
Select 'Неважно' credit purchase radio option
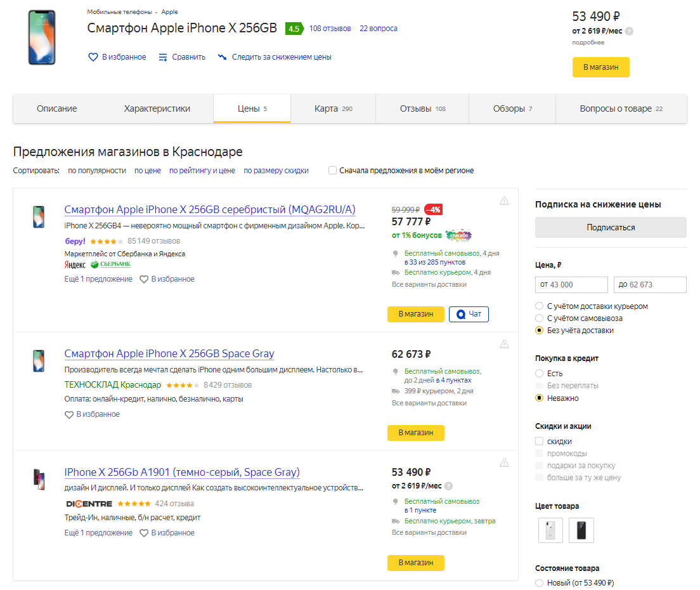tap(540, 398)
